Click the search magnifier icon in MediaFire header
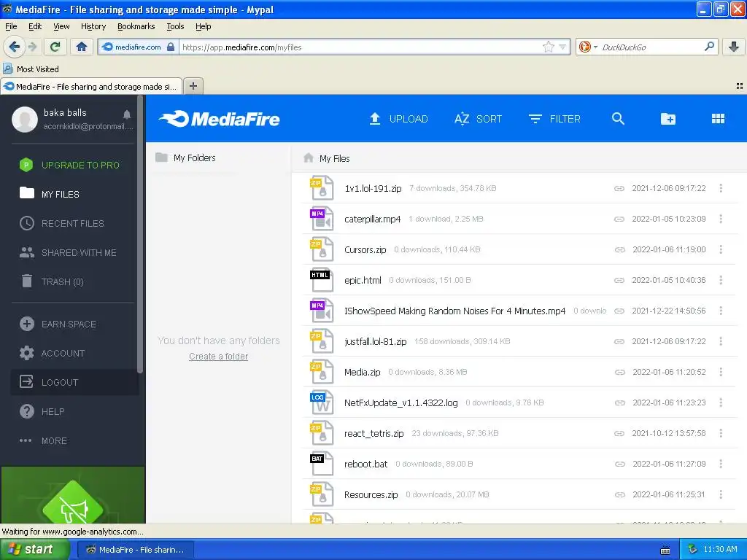Screen dimensions: 747x560 tap(618, 119)
